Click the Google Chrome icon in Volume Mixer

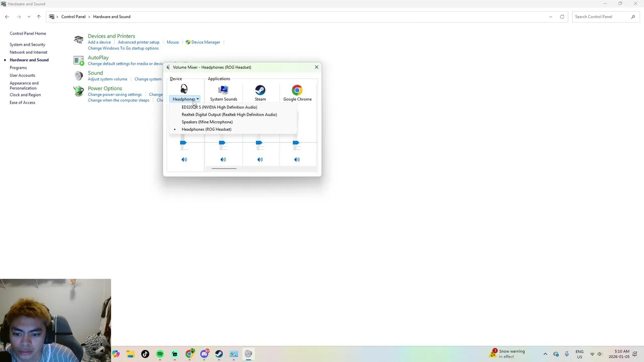(297, 90)
